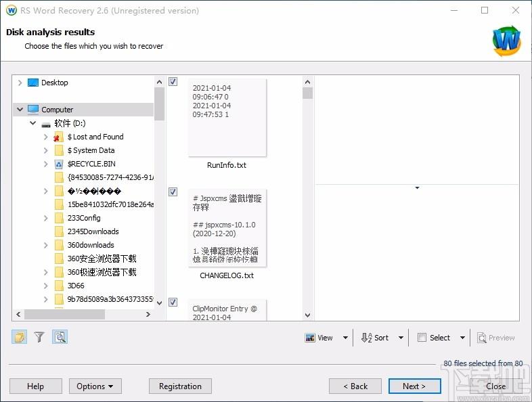Screen dimensions: 532x402
Task: Click the Computer icon in tree
Action: point(33,110)
